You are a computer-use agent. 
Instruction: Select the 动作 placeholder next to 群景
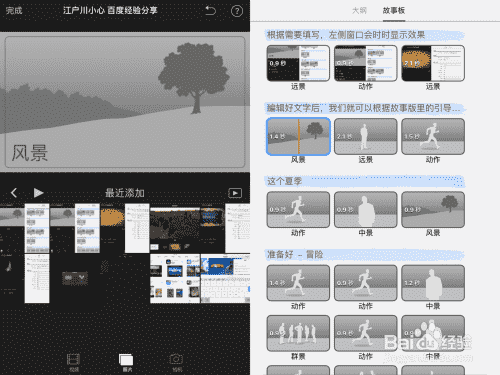[x=366, y=333]
